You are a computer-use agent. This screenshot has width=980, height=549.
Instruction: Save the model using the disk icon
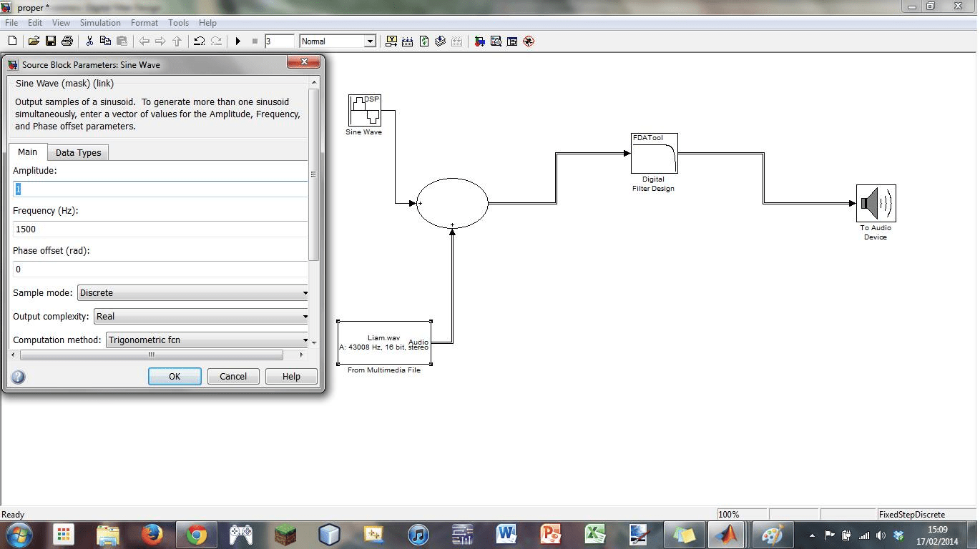click(51, 41)
